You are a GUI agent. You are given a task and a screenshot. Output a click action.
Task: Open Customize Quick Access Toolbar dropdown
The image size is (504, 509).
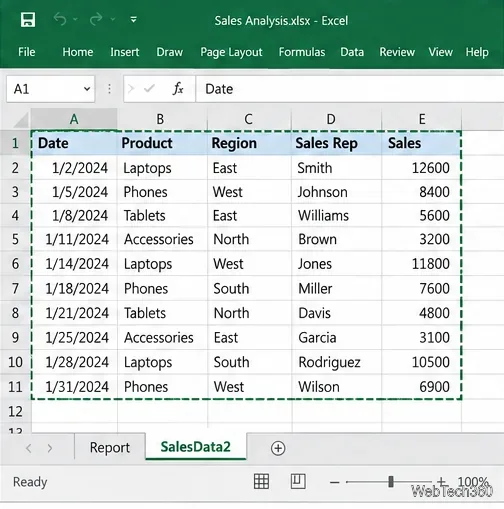click(x=133, y=20)
